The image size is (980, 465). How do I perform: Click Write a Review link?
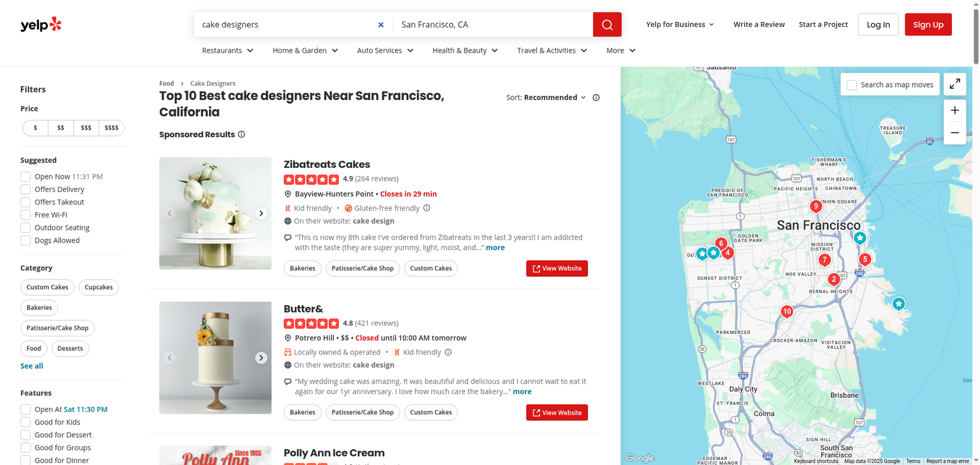759,25
